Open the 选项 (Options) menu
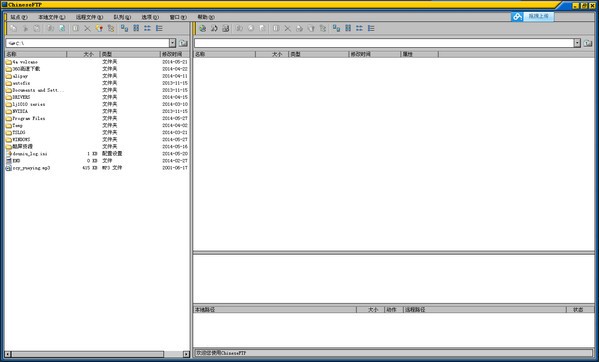The image size is (599, 362). (x=150, y=17)
